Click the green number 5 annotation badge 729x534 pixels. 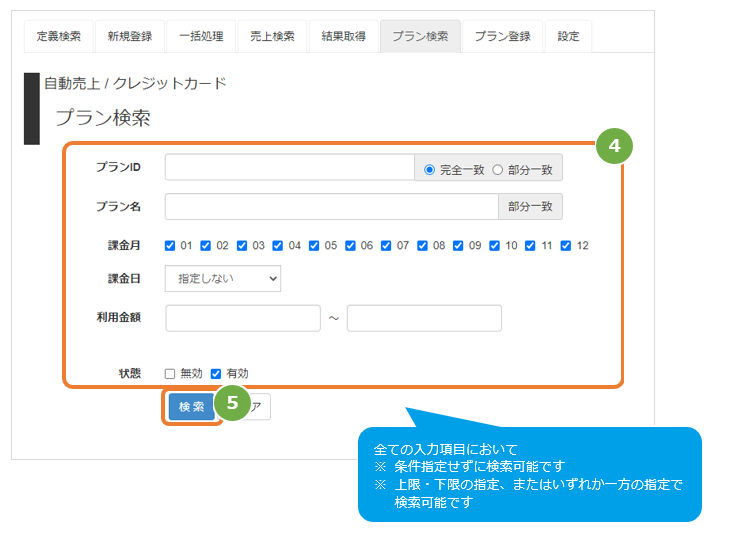click(232, 402)
